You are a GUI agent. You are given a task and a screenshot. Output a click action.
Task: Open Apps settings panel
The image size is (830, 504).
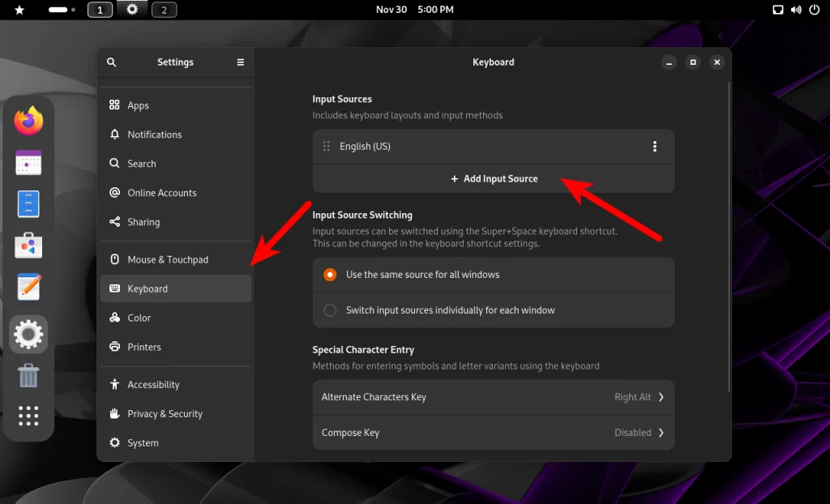point(176,105)
